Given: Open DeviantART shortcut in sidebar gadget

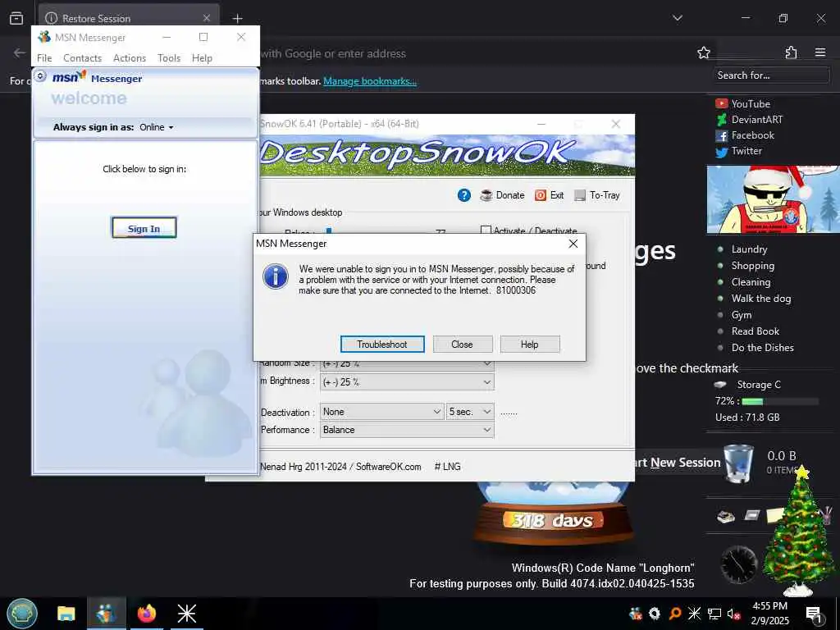Looking at the screenshot, I should (x=749, y=120).
